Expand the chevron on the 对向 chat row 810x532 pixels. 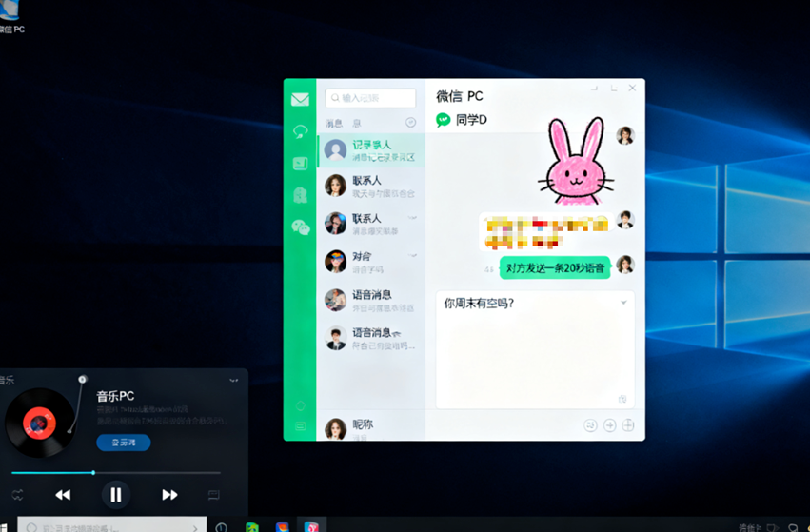[x=412, y=255]
